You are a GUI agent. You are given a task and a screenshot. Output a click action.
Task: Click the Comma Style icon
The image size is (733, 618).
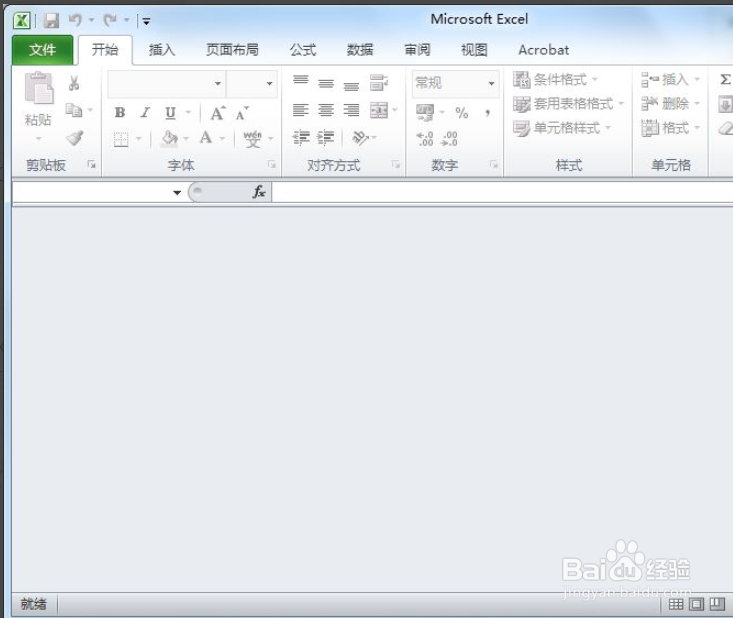pyautogui.click(x=488, y=112)
